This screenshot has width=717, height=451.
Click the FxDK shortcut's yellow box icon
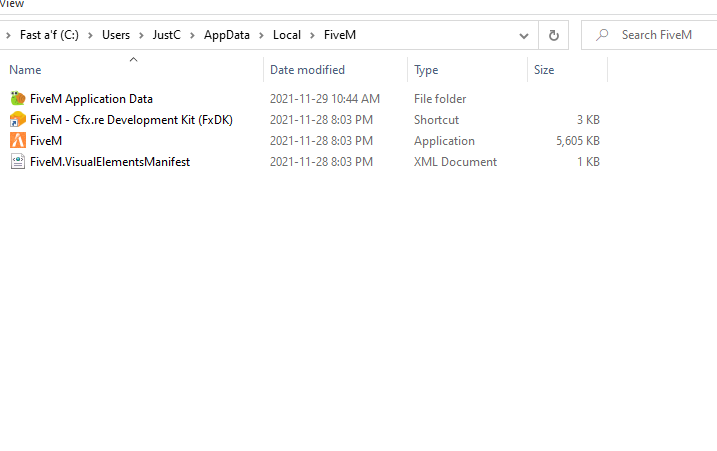coord(18,119)
